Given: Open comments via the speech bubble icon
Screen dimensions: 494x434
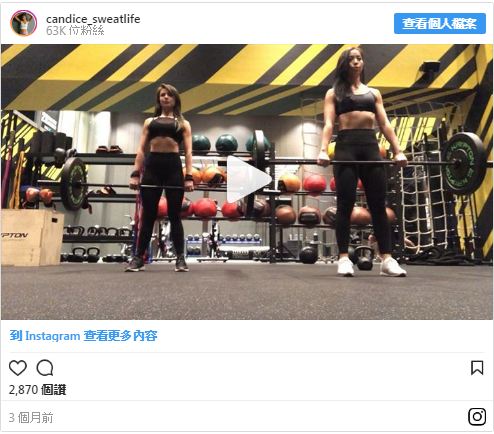Looking at the screenshot, I should (x=45, y=368).
